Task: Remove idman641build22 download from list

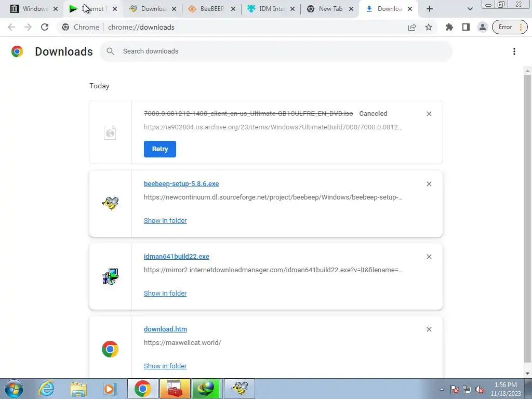Action: point(429,257)
